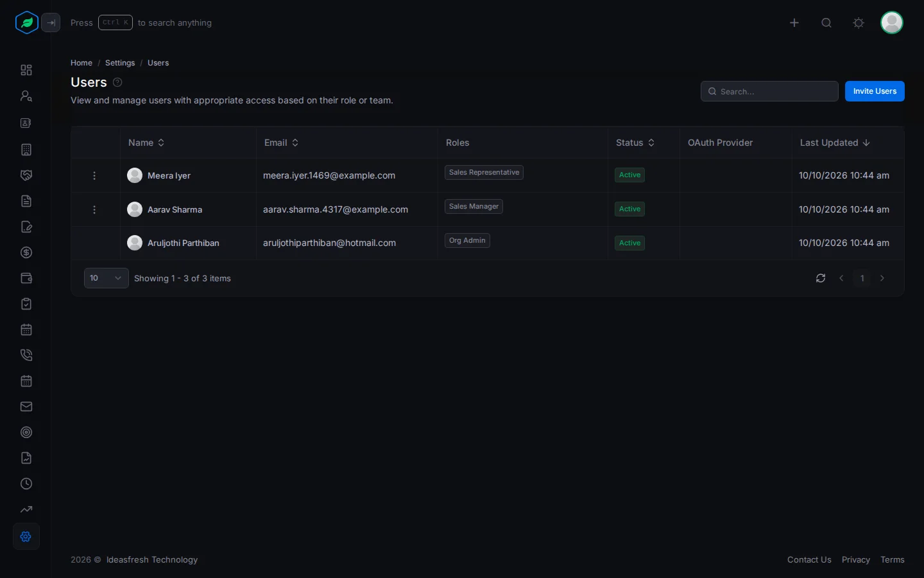Screen dimensions: 924x578
Task: Sort table by Name column
Action: (x=146, y=143)
